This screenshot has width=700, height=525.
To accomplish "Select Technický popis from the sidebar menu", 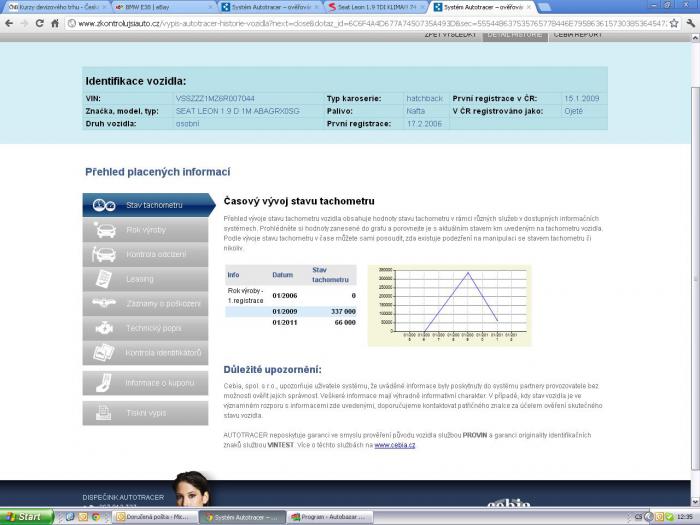I will [154, 328].
